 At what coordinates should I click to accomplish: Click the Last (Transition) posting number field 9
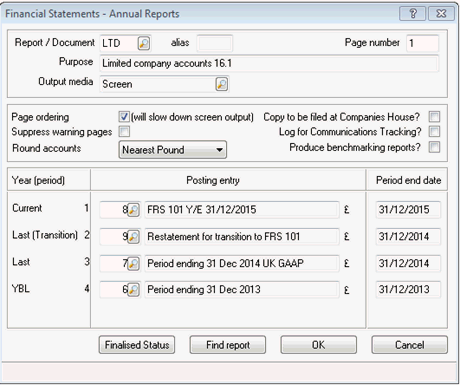click(x=114, y=237)
